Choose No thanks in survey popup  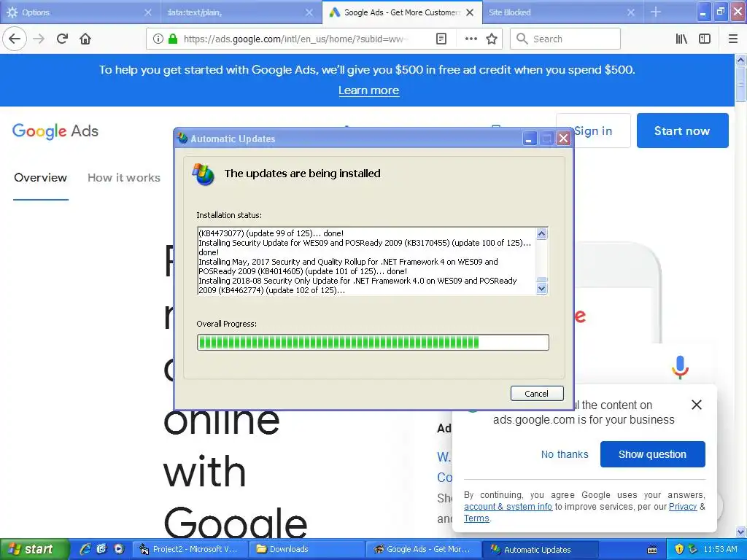[565, 454]
